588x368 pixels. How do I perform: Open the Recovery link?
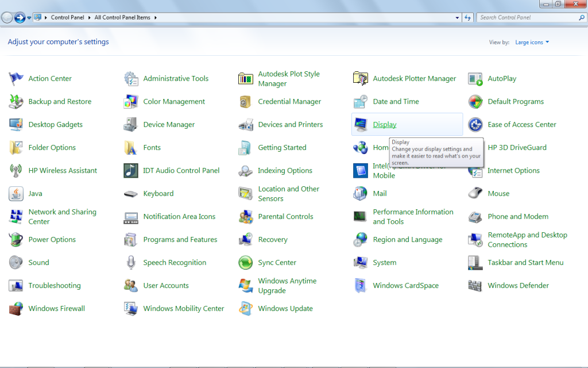(273, 240)
